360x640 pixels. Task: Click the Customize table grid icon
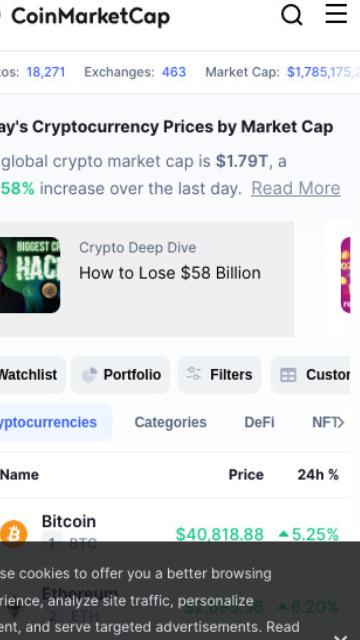tap(288, 375)
